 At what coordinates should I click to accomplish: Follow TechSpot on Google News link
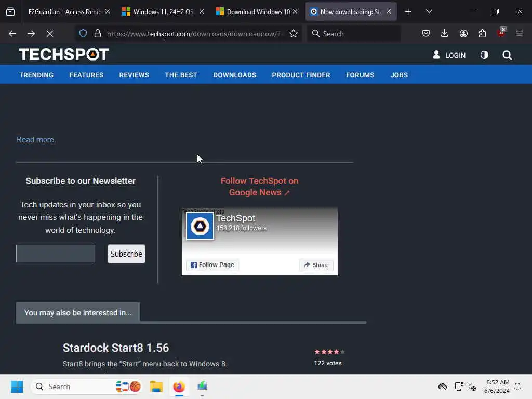(x=260, y=187)
